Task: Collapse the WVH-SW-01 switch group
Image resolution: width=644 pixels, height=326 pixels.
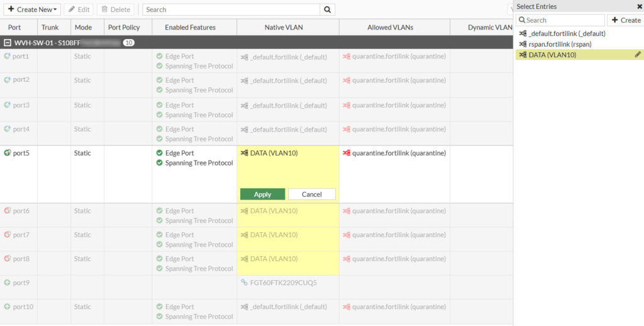Action: (8, 43)
